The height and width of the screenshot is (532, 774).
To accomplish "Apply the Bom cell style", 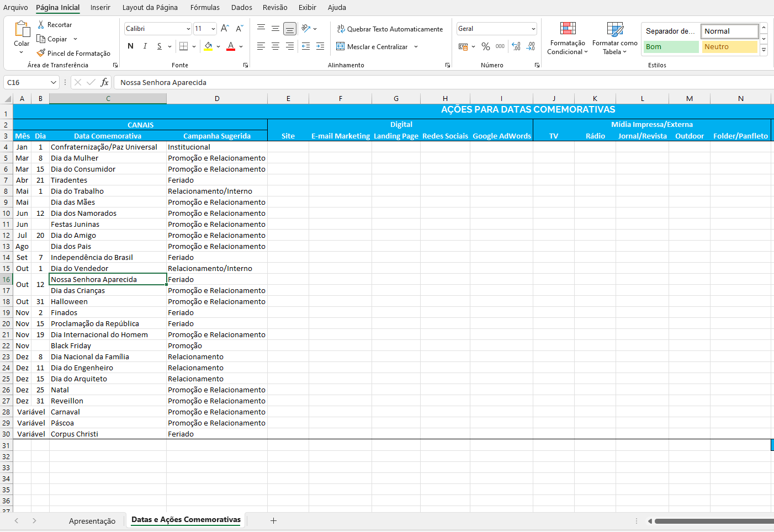I will click(671, 47).
